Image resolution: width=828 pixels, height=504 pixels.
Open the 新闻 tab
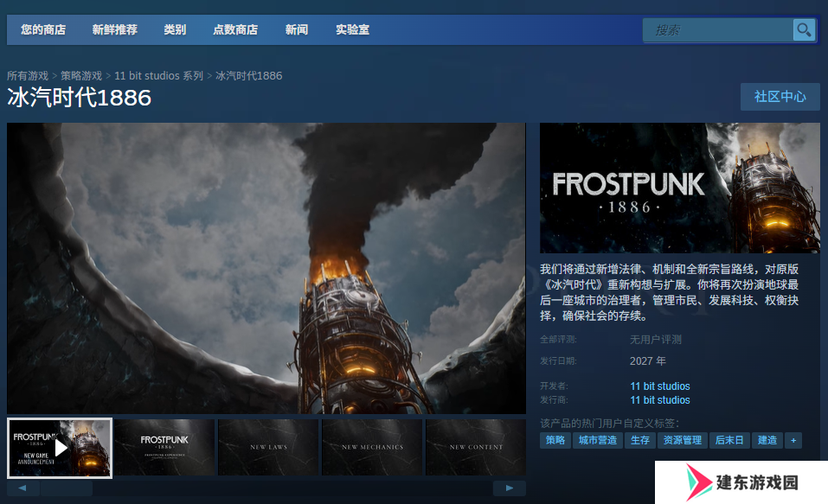click(297, 29)
